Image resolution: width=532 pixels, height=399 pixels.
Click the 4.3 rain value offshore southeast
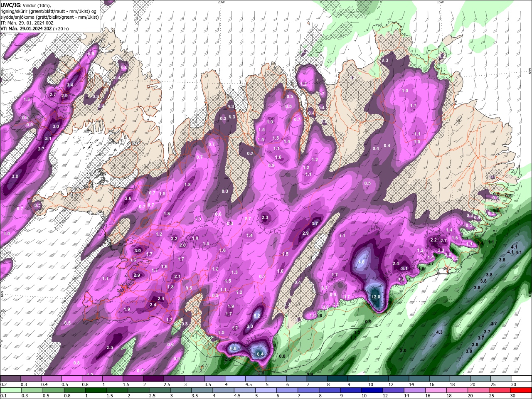(x=439, y=332)
